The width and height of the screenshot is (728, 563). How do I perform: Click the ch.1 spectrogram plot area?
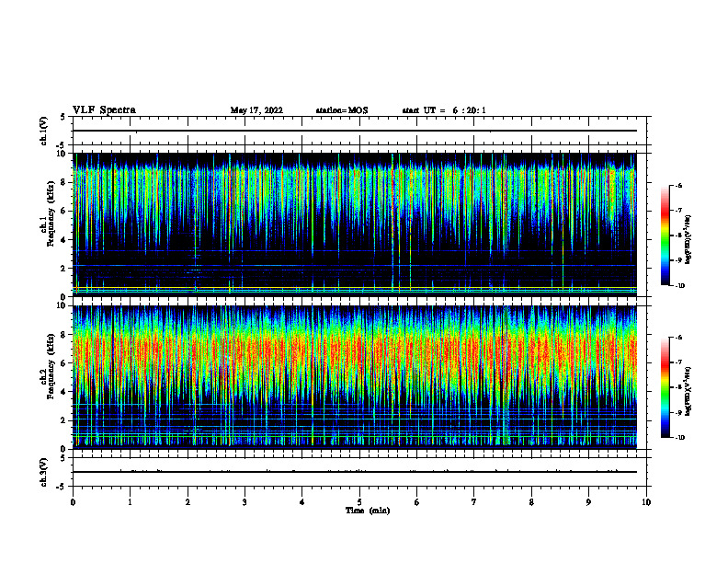tap(355, 224)
